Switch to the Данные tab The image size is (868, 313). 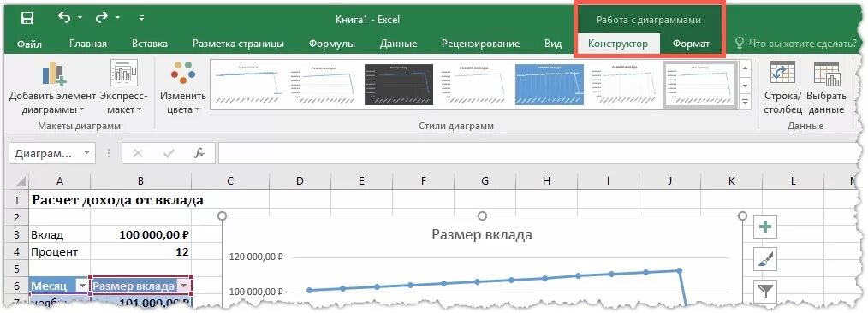pyautogui.click(x=398, y=44)
